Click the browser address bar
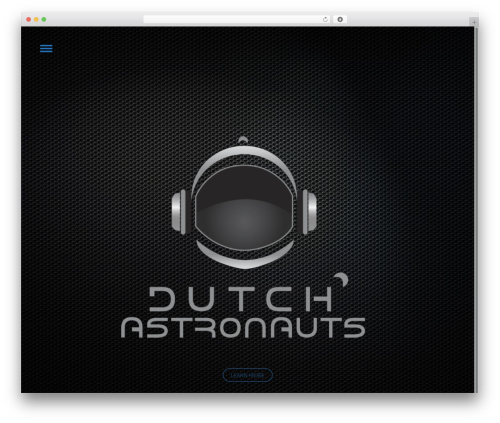This screenshot has height=423, width=500. pos(237,19)
